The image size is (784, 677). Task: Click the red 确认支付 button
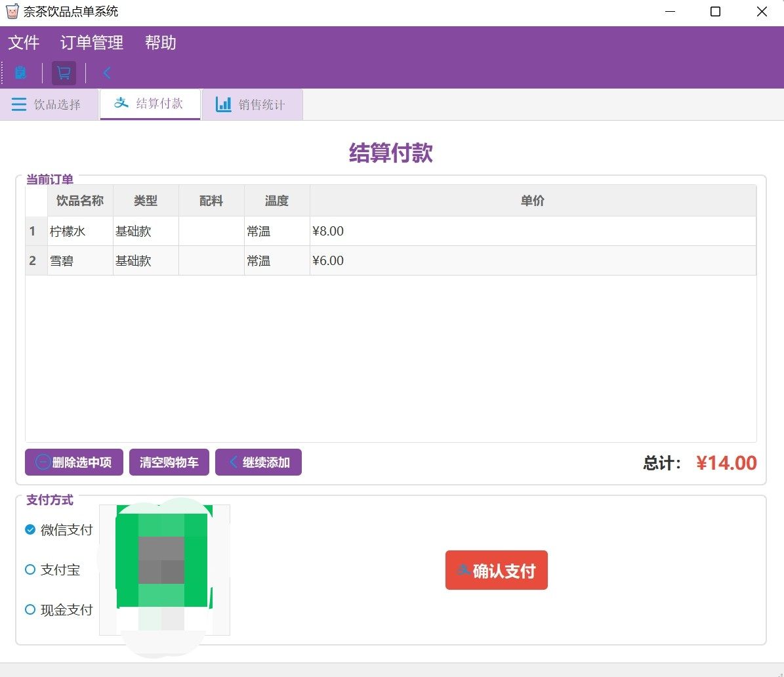(x=496, y=570)
